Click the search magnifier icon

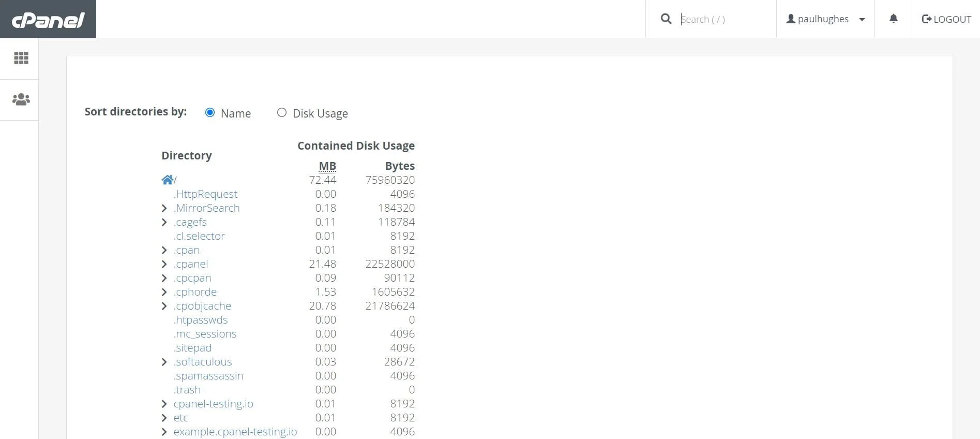click(x=666, y=19)
